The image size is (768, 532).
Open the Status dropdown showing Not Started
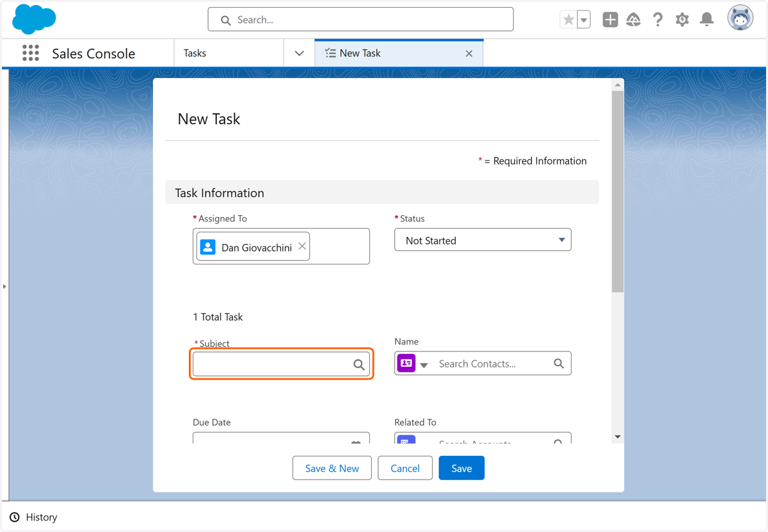(483, 240)
